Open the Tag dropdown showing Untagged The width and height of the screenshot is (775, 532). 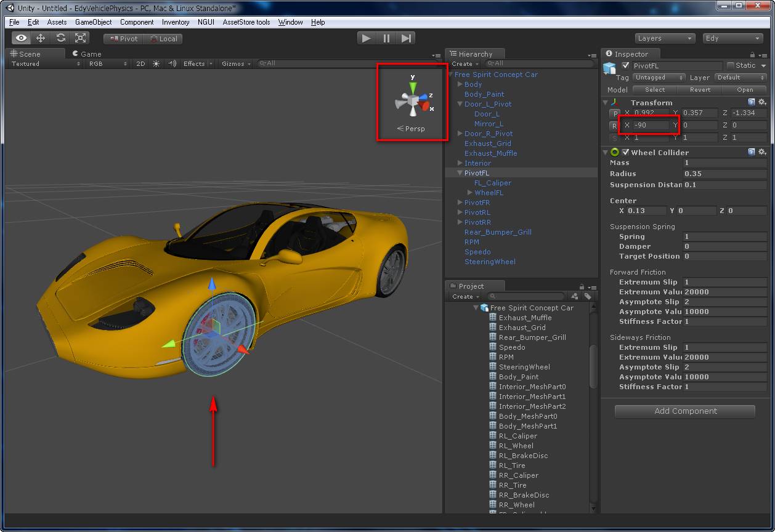pyautogui.click(x=659, y=78)
